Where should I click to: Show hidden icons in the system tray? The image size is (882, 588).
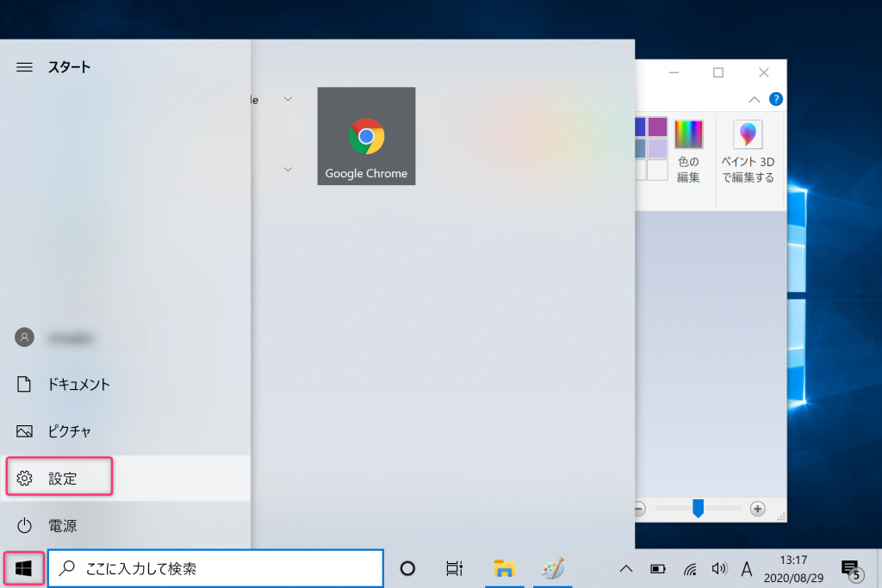(626, 569)
